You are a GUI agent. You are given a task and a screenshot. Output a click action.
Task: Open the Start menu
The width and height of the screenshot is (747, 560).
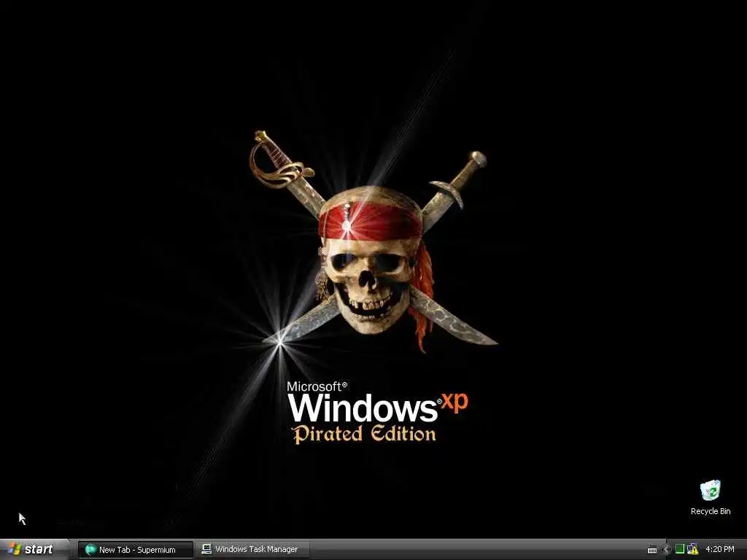click(34, 550)
